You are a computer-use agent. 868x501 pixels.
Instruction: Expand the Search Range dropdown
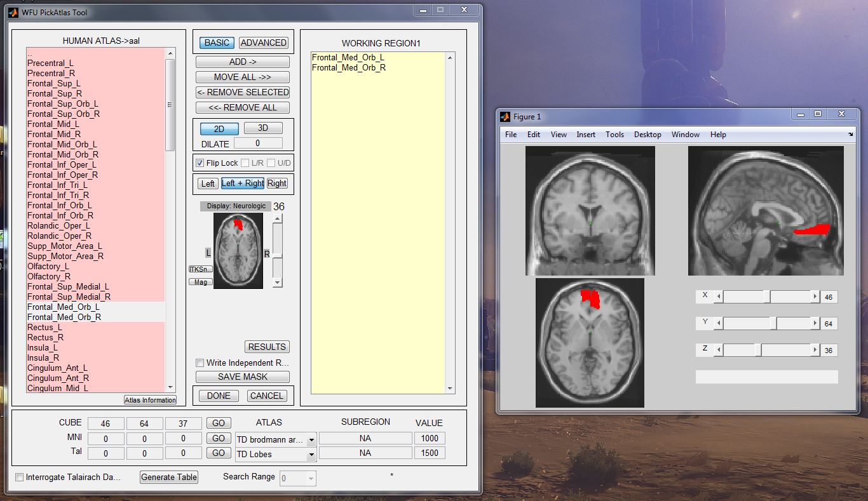tap(310, 478)
